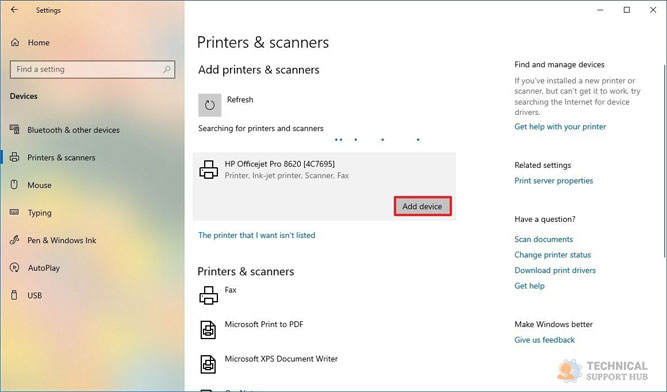Click the Get help link
The height and width of the screenshot is (392, 667).
(529, 286)
